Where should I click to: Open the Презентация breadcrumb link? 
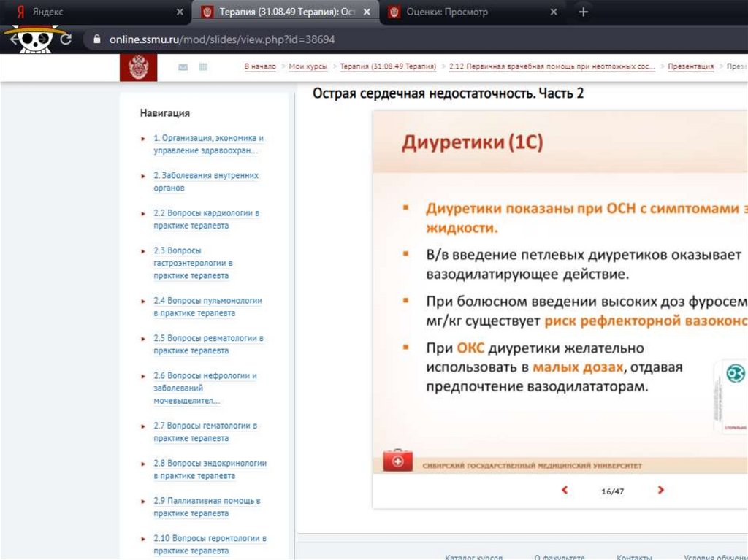(691, 66)
